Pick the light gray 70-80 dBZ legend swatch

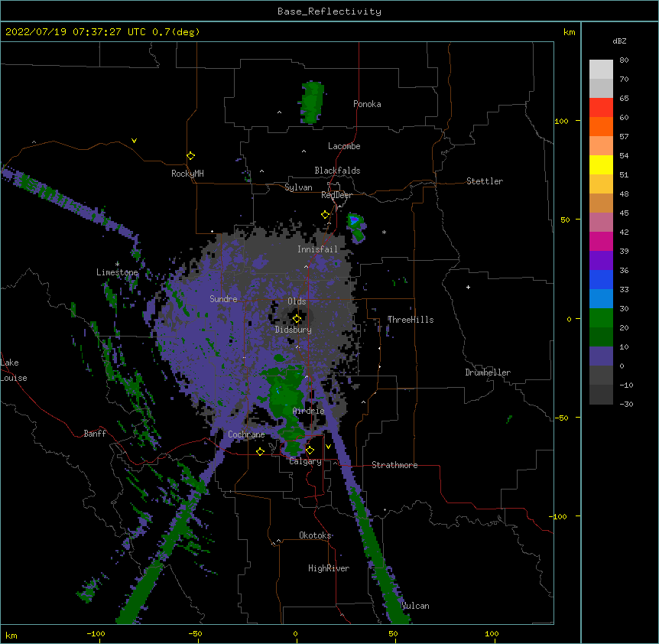click(x=601, y=70)
